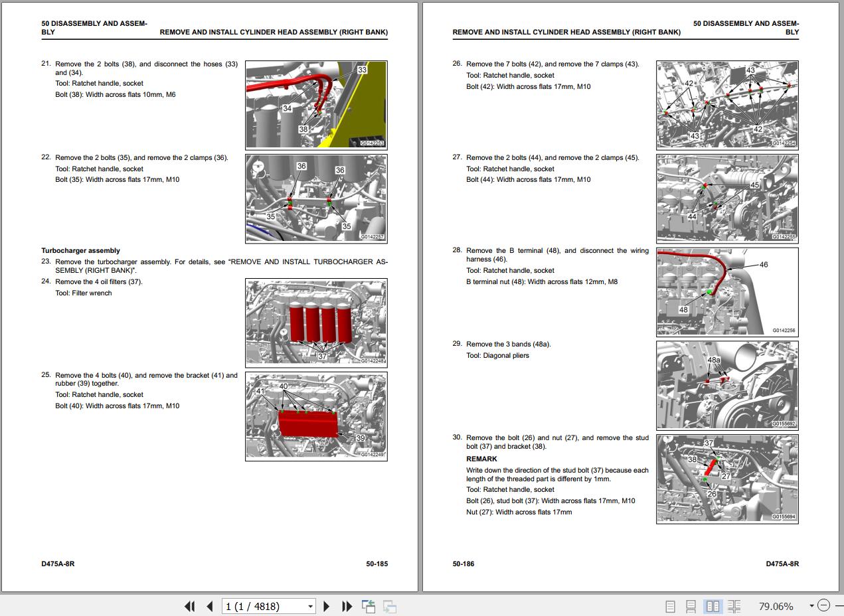Click the next view icon
Screen dimensions: 844x616
[x=390, y=606]
